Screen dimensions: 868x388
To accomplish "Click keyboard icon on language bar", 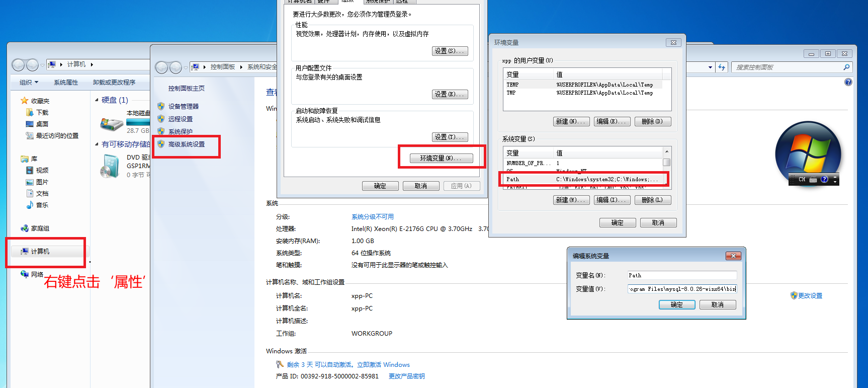I will click(x=813, y=179).
